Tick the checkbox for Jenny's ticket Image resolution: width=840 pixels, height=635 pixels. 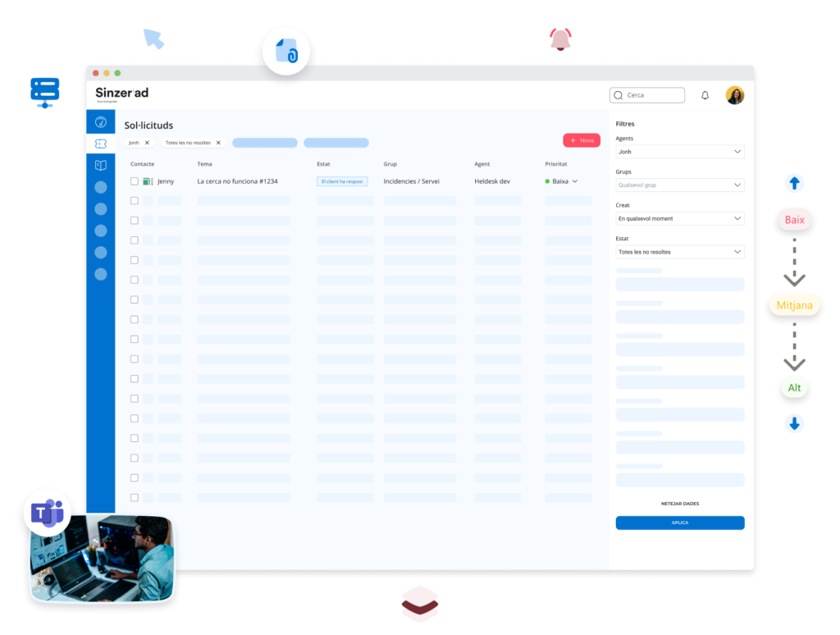(135, 181)
